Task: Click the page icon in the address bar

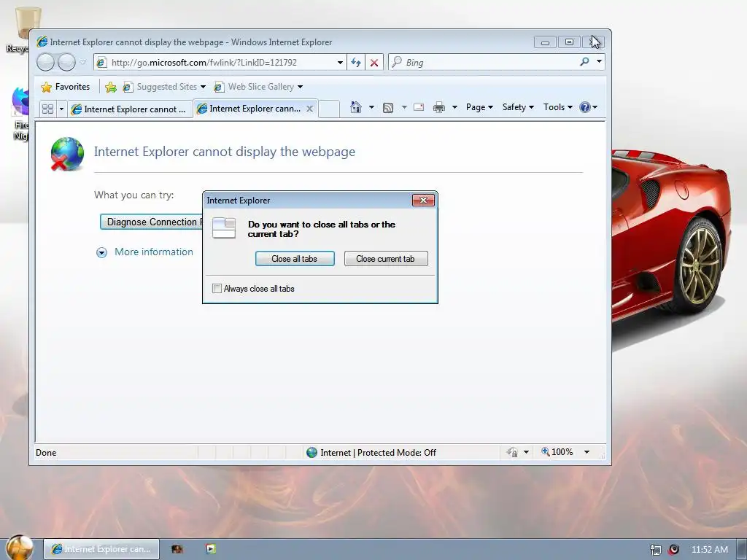Action: point(101,63)
